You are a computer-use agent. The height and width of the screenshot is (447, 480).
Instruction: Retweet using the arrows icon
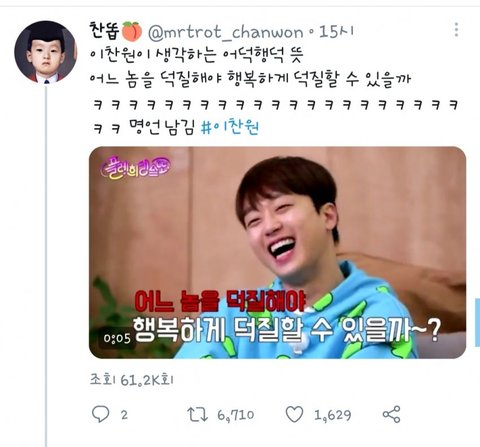coord(197,414)
